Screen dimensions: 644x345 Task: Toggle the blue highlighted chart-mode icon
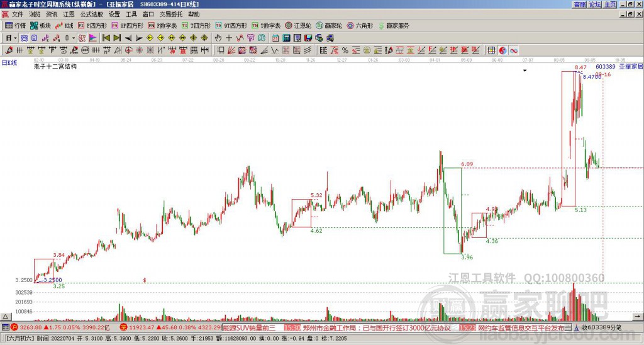pos(24,38)
